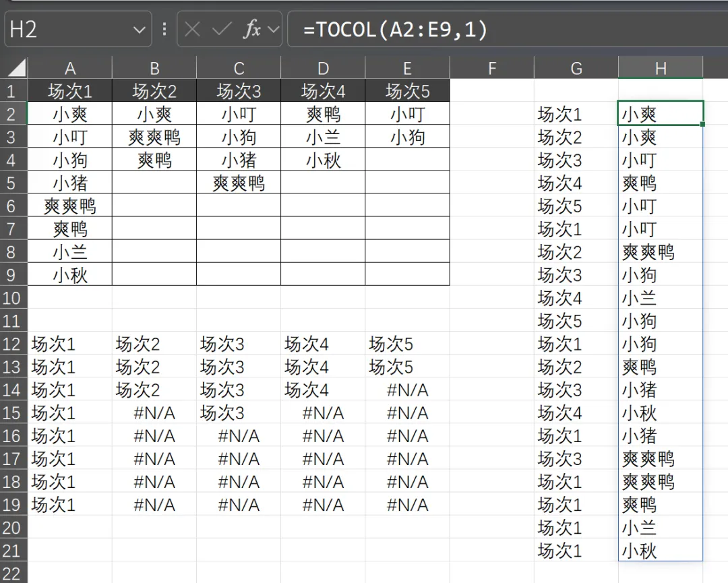Select cell C4 containing 小猪
The height and width of the screenshot is (583, 728).
coord(239,160)
